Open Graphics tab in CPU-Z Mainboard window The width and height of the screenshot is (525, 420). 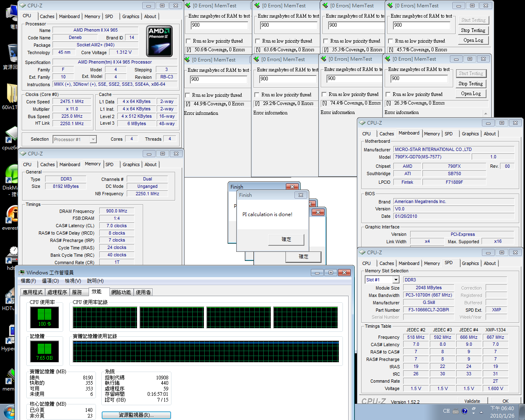point(470,134)
